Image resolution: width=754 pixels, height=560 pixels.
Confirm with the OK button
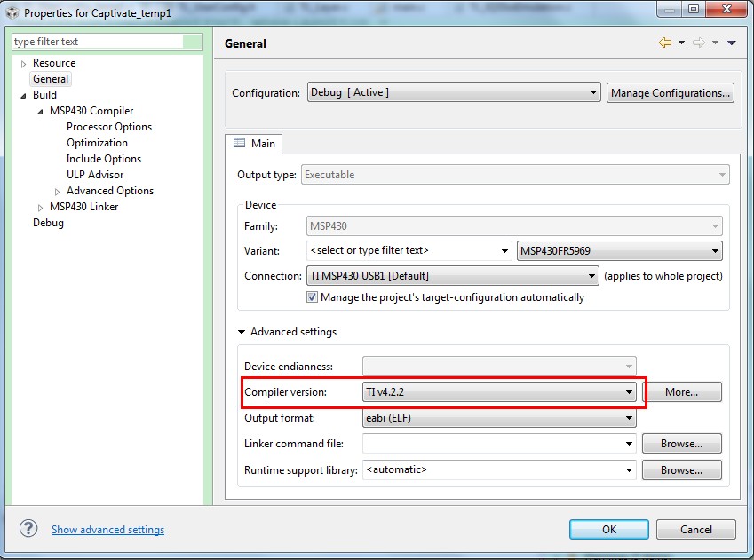tap(608, 529)
